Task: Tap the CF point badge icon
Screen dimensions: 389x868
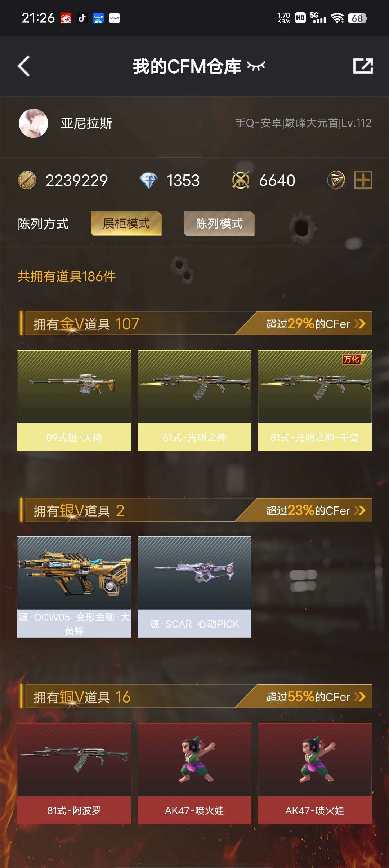Action: click(336, 180)
